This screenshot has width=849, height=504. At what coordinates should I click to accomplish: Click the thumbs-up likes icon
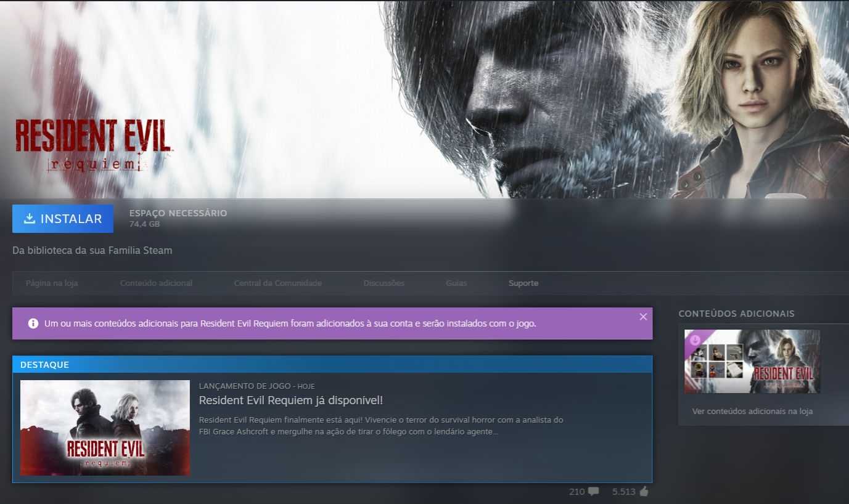coord(644,492)
